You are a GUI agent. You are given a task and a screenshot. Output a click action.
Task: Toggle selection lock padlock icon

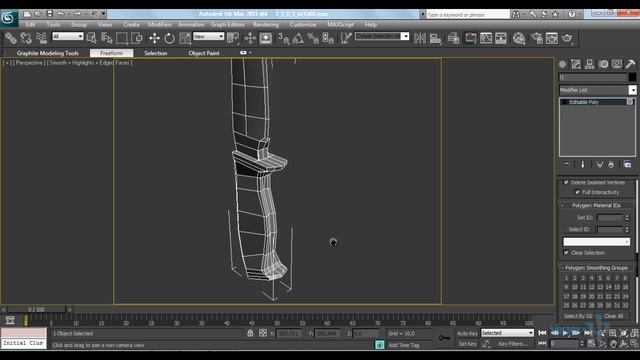tap(250, 333)
